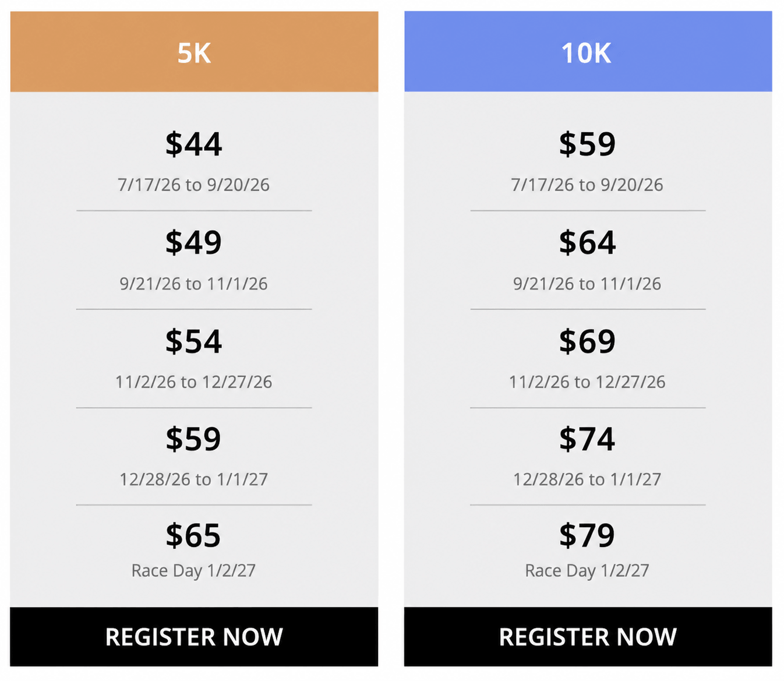784x681 pixels.
Task: Click the $64 10K price
Action: tap(588, 242)
